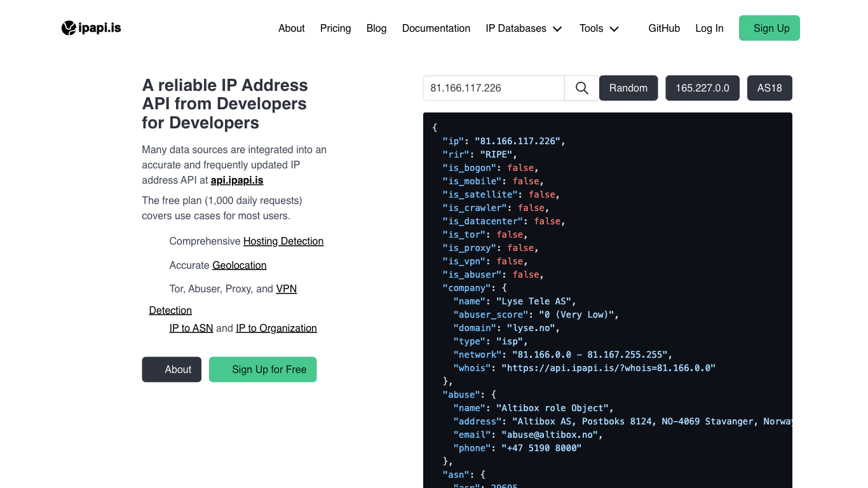Click the "abuse@altibox.no" email value
868x488 pixels.
point(550,435)
